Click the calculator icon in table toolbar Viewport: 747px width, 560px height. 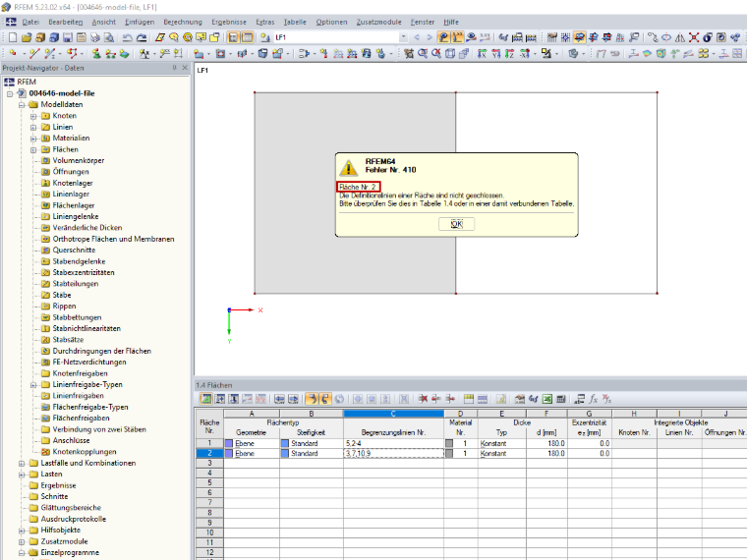click(561, 399)
